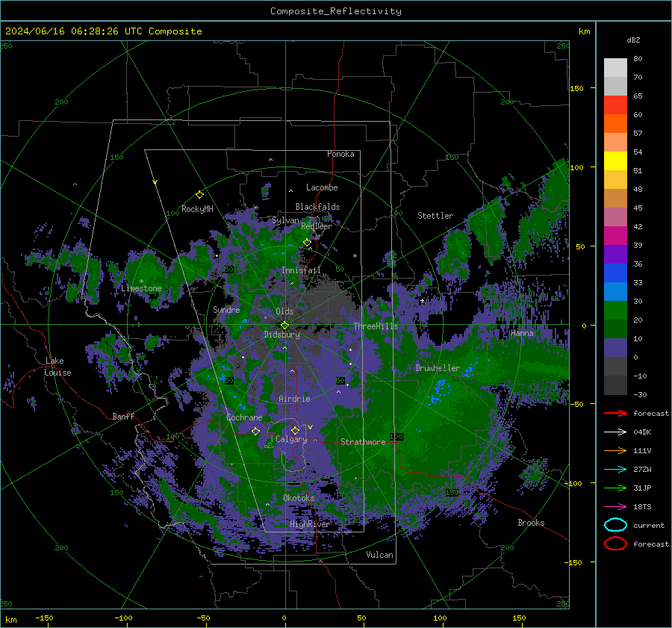Click the Lacombe town label
The height and width of the screenshot is (628, 672).
[x=322, y=187]
